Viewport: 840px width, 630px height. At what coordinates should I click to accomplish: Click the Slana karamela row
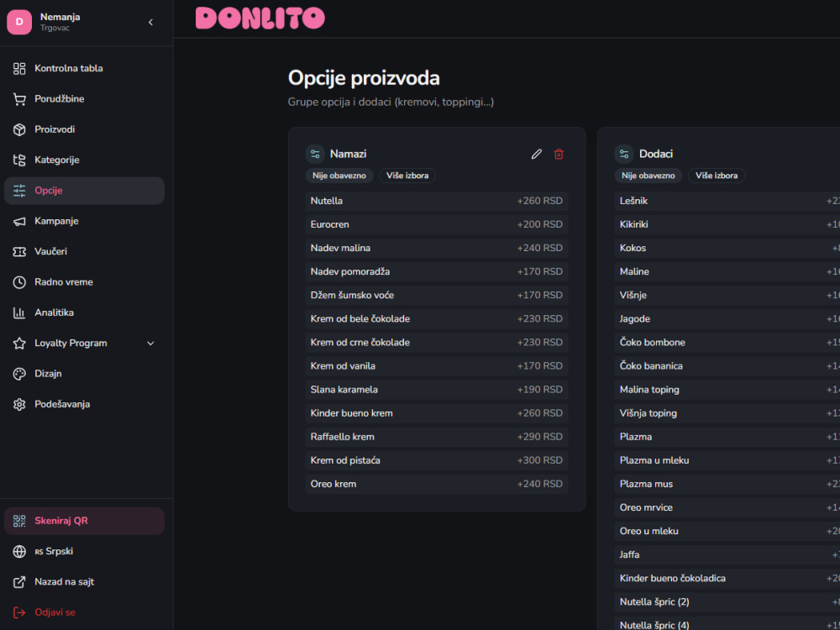[x=437, y=390]
